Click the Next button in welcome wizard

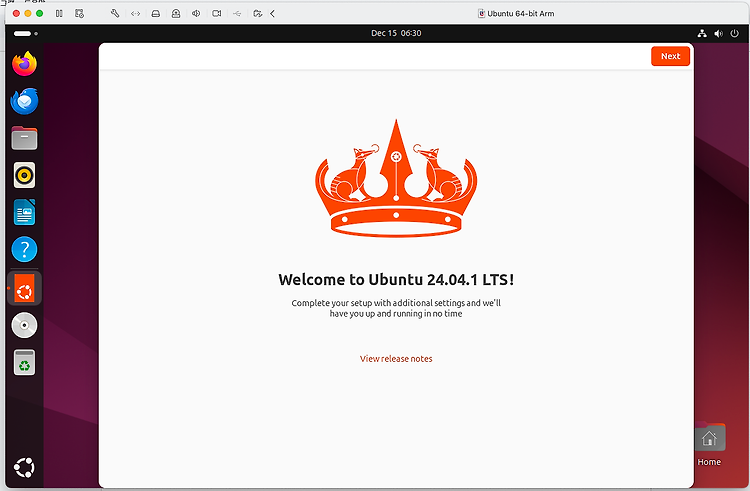point(670,56)
